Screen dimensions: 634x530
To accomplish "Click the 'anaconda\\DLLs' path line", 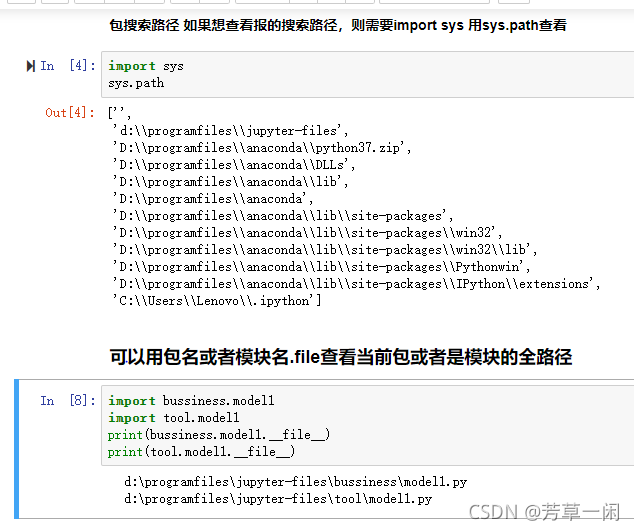I will pos(234,165).
